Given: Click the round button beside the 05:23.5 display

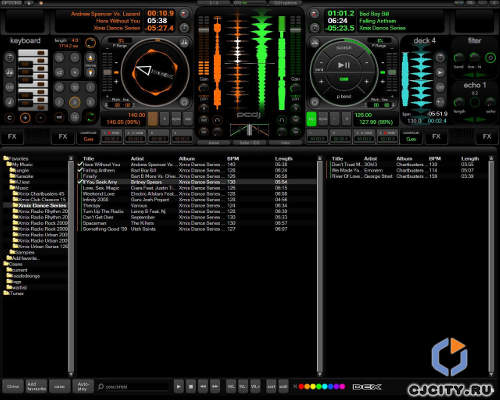Looking at the screenshot, I should pyautogui.click(x=314, y=28).
